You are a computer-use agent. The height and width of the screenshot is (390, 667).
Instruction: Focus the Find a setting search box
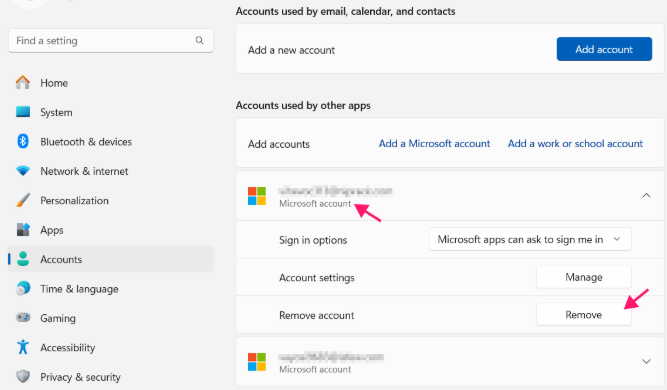111,41
